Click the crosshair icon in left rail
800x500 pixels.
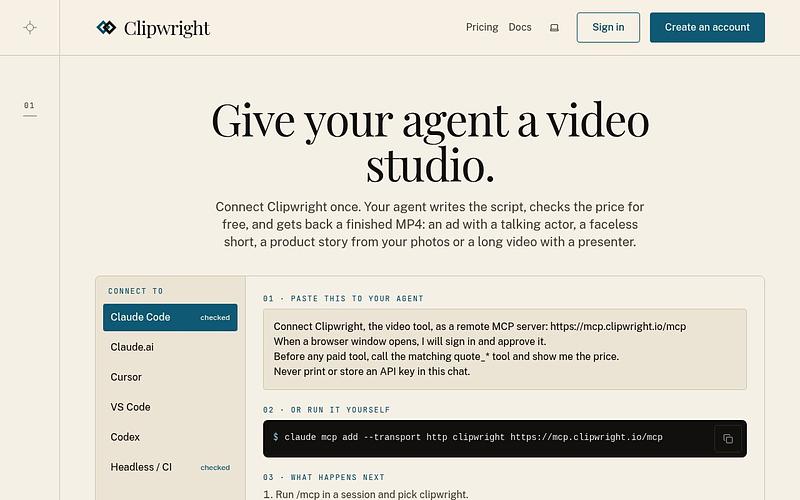[30, 27]
